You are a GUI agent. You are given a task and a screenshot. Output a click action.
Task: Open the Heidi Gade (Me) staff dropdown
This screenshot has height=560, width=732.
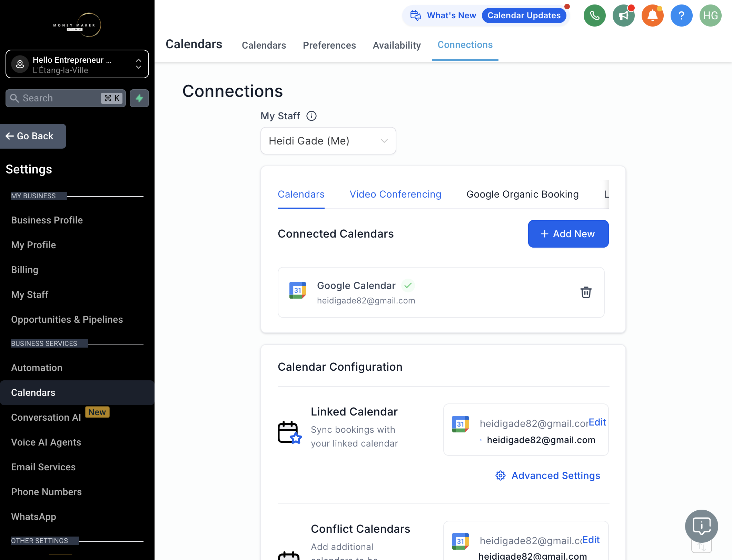point(328,141)
